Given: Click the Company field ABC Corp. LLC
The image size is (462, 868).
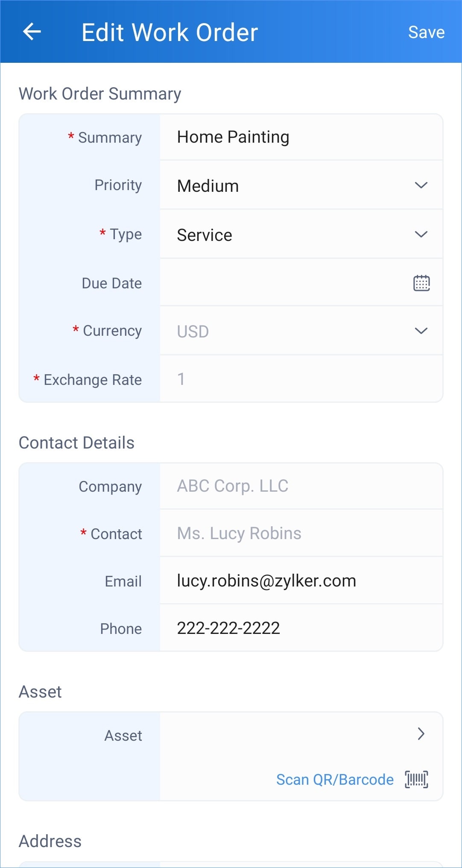Looking at the screenshot, I should pos(301,486).
